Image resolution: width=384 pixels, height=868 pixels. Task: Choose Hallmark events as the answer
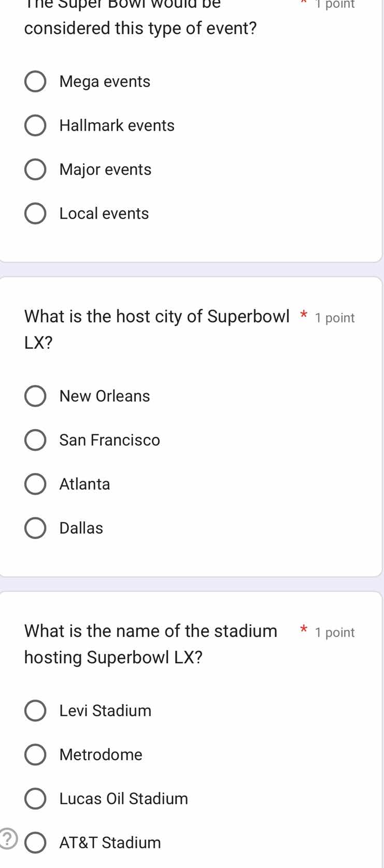pyautogui.click(x=35, y=125)
